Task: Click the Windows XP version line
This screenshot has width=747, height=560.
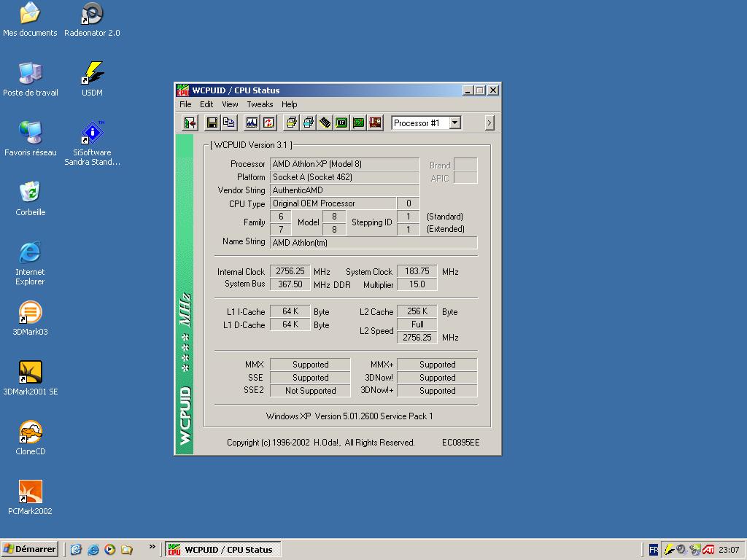Action: (349, 416)
